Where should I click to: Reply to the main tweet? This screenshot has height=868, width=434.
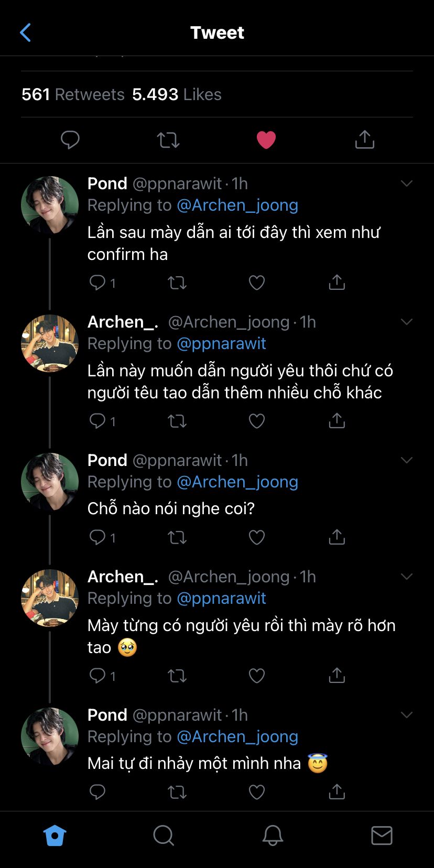(70, 140)
